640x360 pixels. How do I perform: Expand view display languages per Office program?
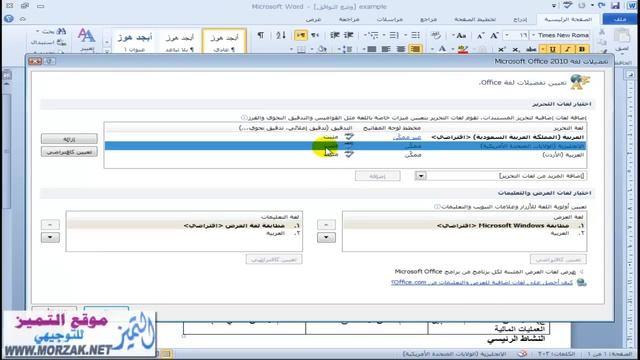coord(582,271)
